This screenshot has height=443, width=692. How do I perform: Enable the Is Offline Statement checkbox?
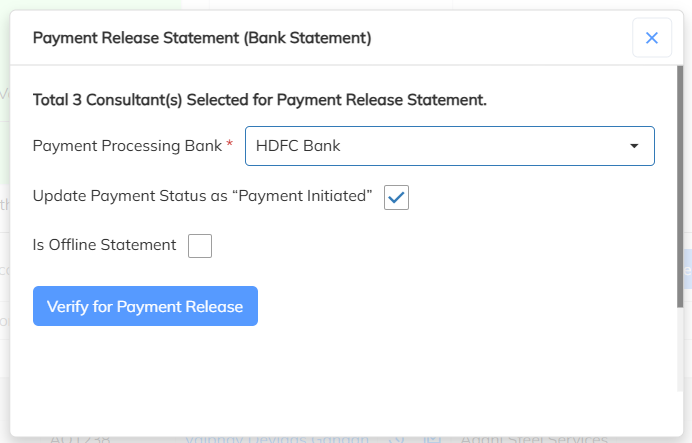click(x=200, y=245)
